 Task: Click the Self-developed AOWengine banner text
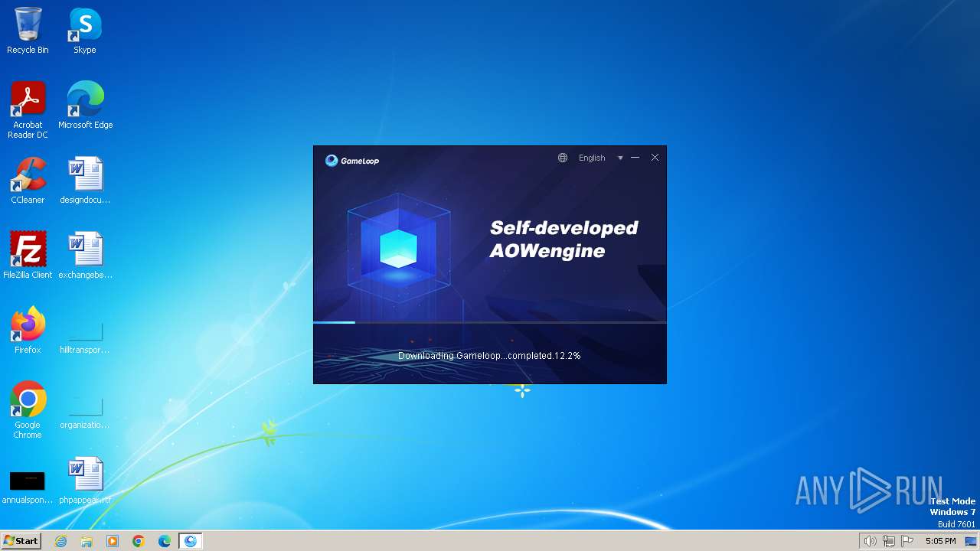click(564, 239)
